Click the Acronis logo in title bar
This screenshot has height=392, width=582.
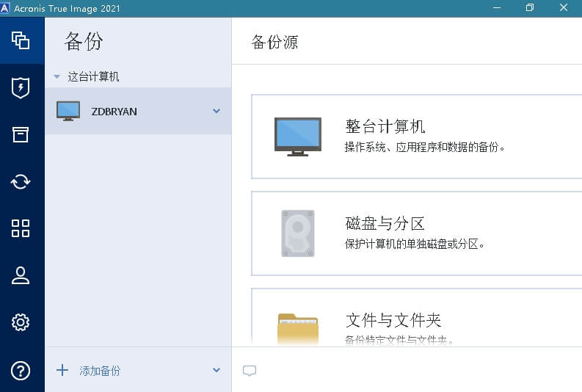[5, 8]
